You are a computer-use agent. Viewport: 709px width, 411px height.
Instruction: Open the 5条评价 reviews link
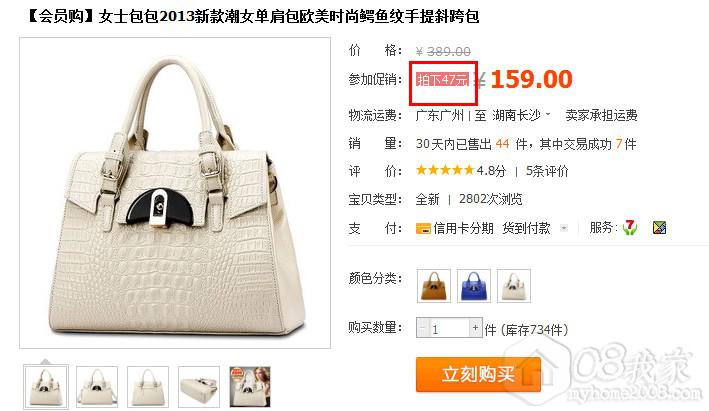pyautogui.click(x=547, y=171)
